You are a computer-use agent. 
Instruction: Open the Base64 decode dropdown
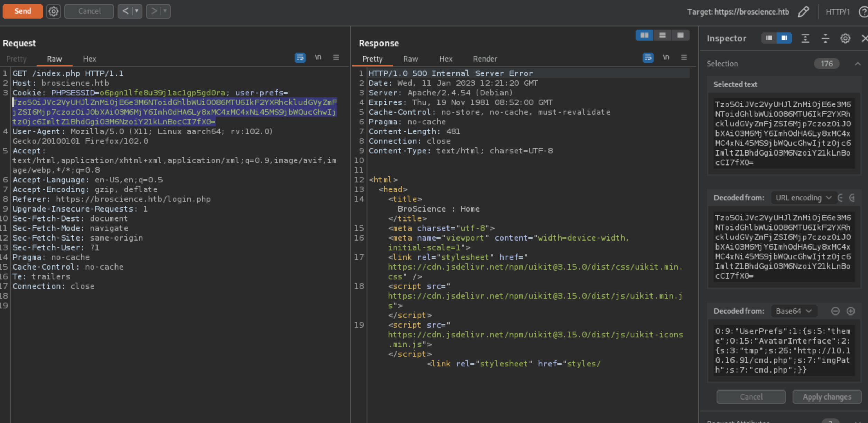[793, 311]
